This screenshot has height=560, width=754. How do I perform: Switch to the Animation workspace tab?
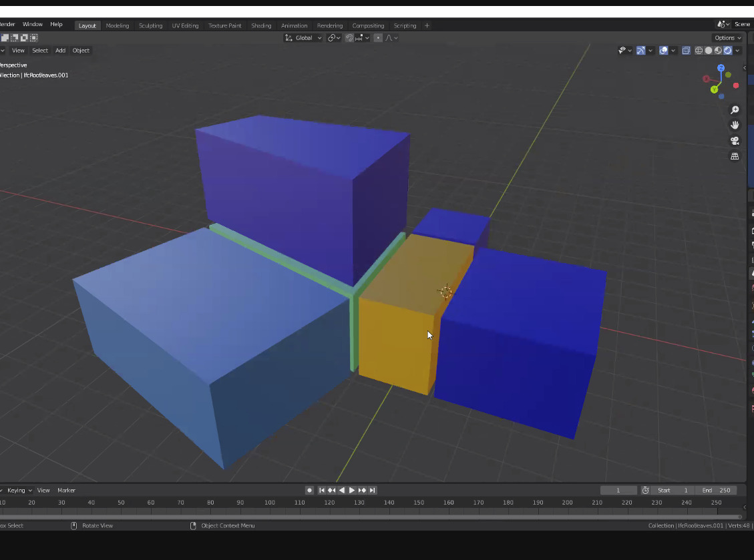(x=294, y=25)
